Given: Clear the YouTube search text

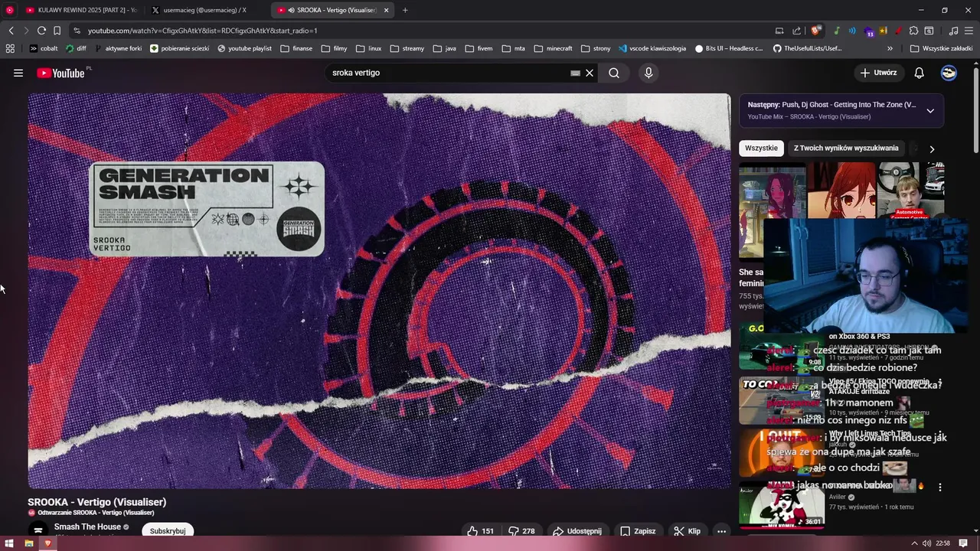Looking at the screenshot, I should tap(590, 73).
